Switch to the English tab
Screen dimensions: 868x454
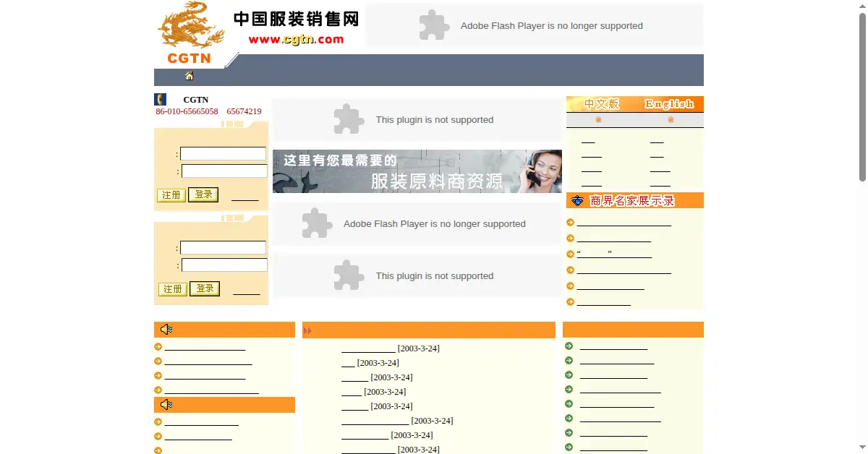click(x=669, y=104)
